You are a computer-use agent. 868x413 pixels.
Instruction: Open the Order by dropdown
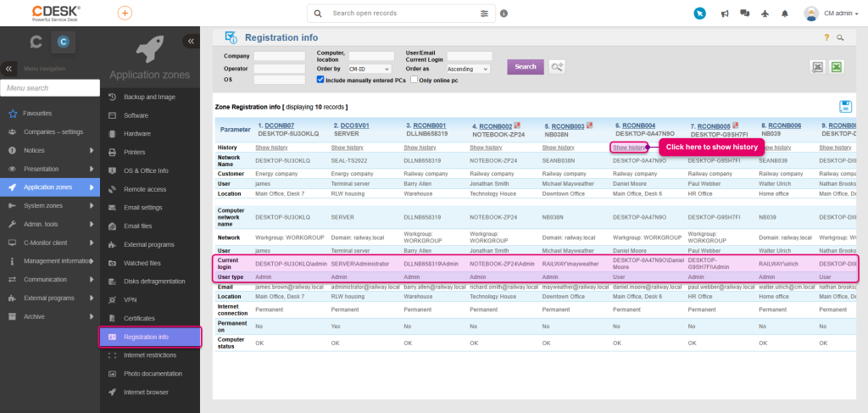[x=369, y=69]
